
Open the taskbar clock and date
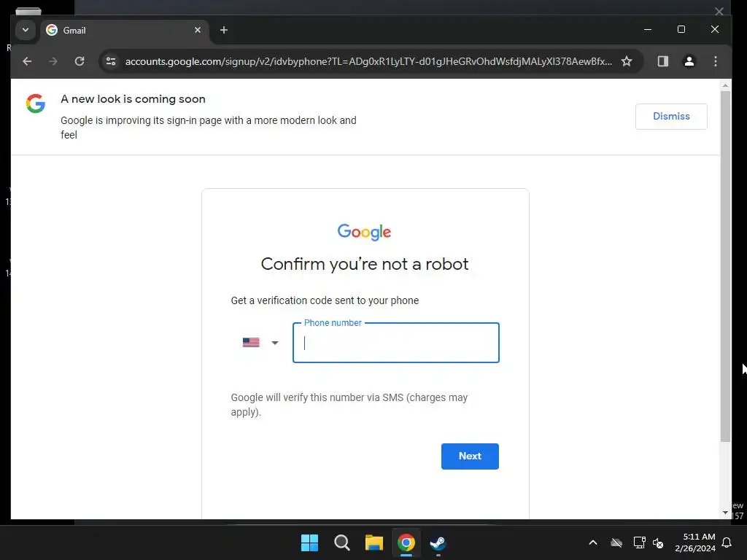[695, 542]
